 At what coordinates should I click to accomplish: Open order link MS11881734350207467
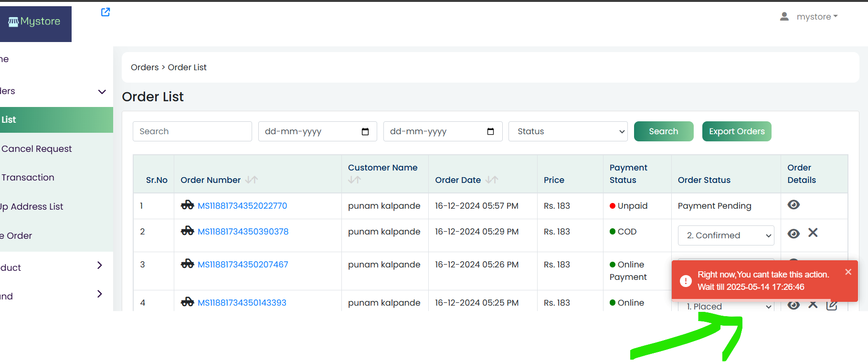pyautogui.click(x=243, y=265)
